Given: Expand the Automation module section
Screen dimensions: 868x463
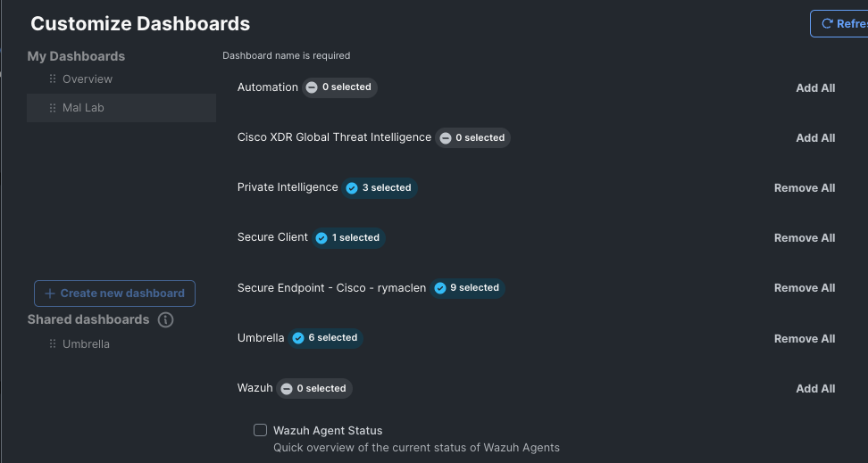Looking at the screenshot, I should (x=267, y=87).
